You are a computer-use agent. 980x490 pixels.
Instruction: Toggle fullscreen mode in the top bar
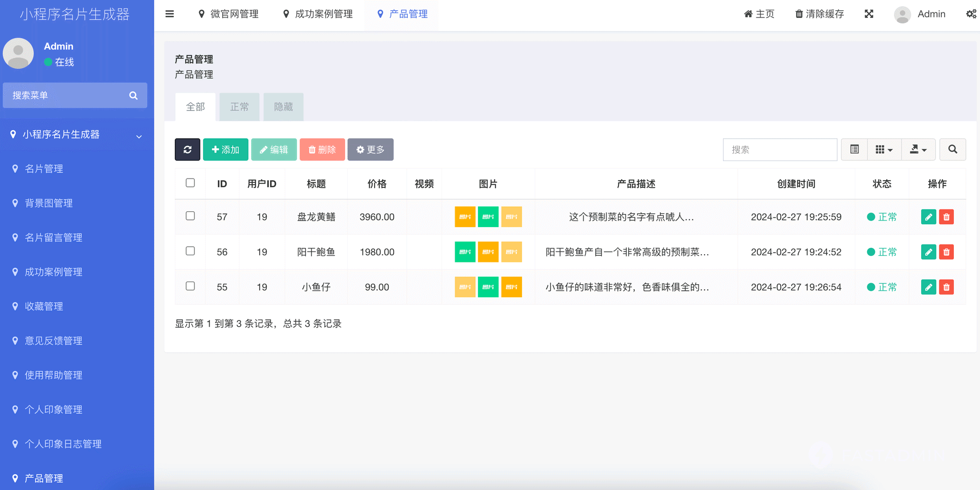[x=868, y=14]
